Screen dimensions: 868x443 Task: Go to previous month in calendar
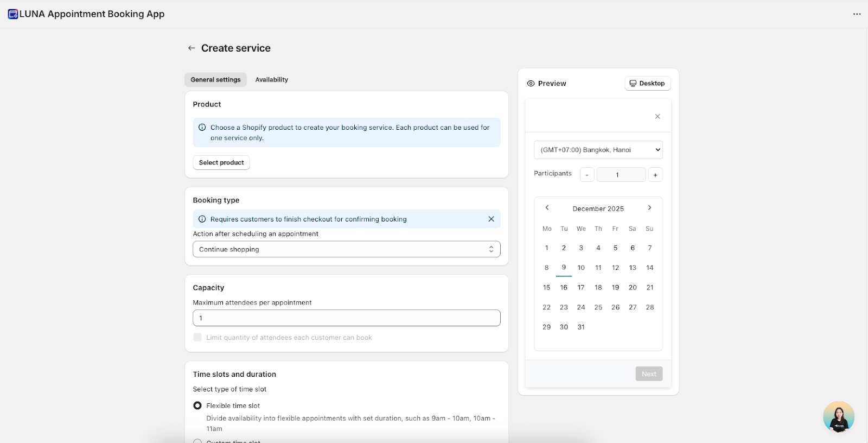[x=547, y=208]
